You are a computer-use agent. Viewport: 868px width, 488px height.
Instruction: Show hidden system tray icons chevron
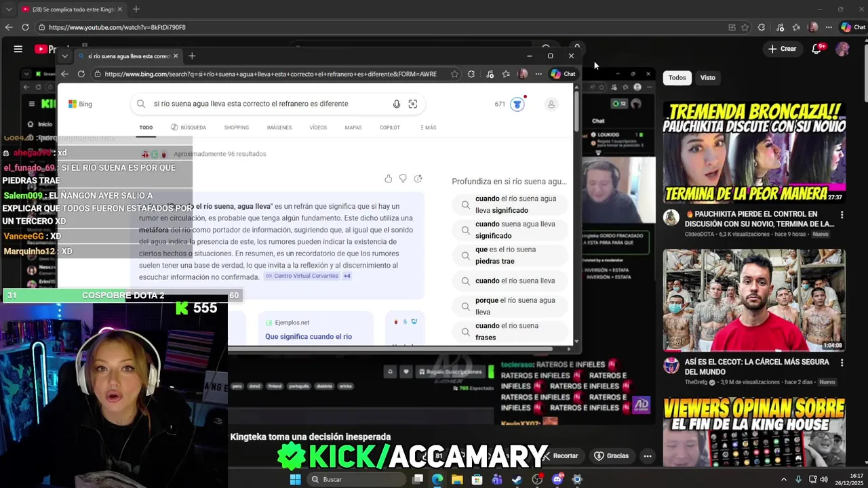784,479
